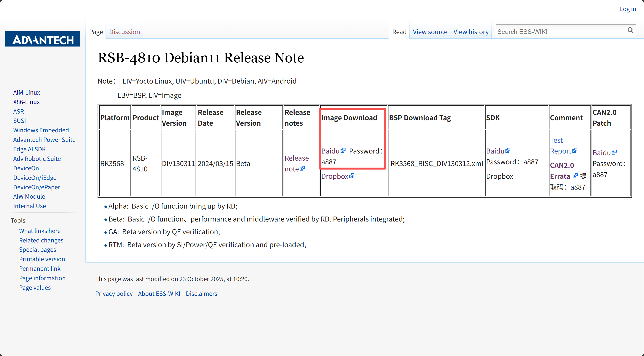Click external link icon beside Test Report

point(575,151)
